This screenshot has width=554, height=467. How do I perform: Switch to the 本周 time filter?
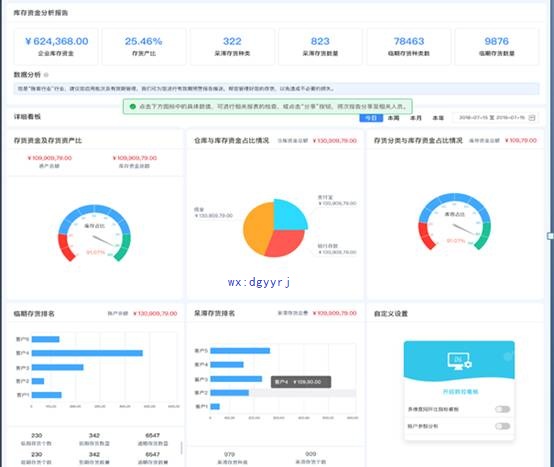393,118
